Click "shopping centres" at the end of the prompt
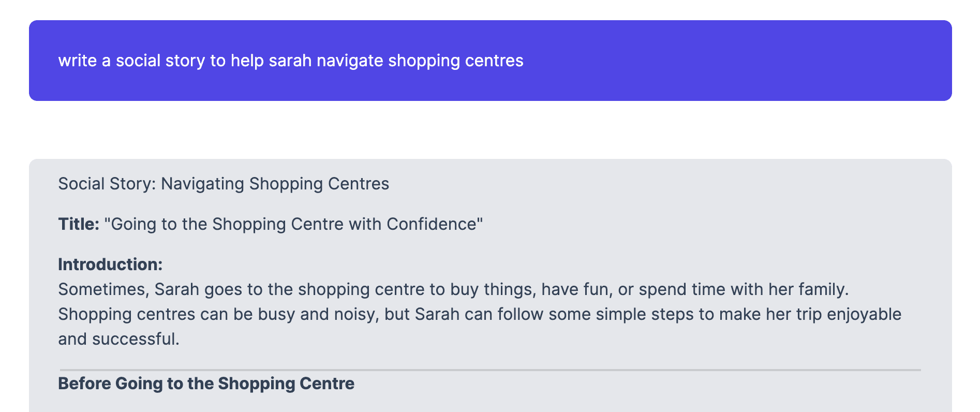 (x=456, y=61)
